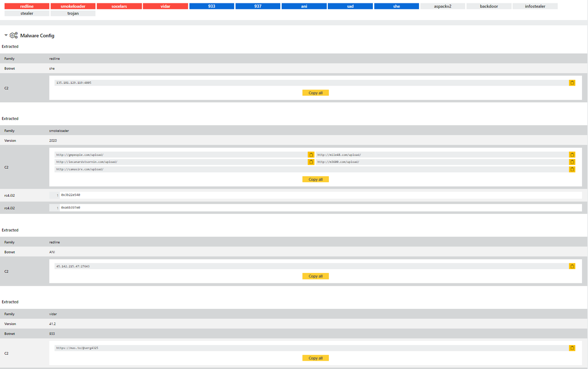Copy the 135.181.129.119:4805 C2 address
The image size is (588, 369).
572,83
